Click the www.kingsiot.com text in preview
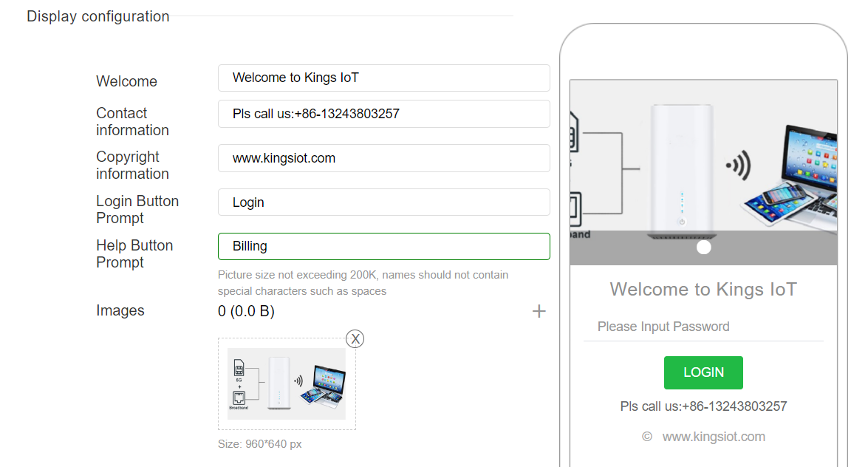This screenshot has height=467, width=868. point(714,437)
